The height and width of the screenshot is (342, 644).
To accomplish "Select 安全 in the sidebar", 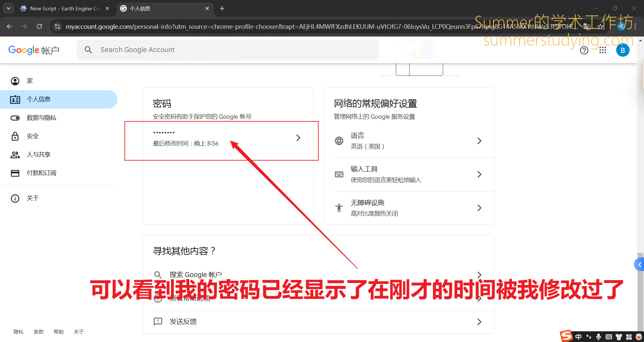I will [x=59, y=136].
